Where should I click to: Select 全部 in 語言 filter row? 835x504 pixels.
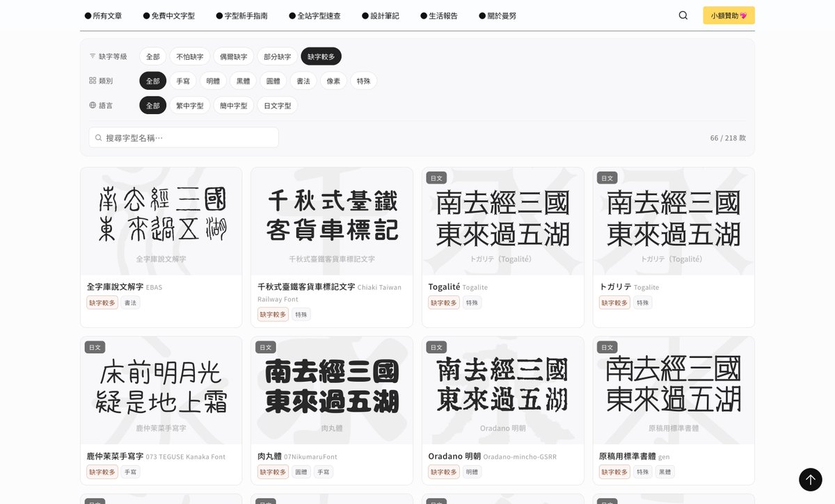point(152,105)
